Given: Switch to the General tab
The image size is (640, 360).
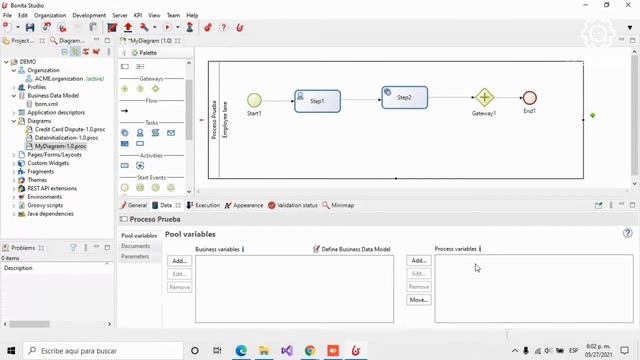Looking at the screenshot, I should [x=134, y=205].
